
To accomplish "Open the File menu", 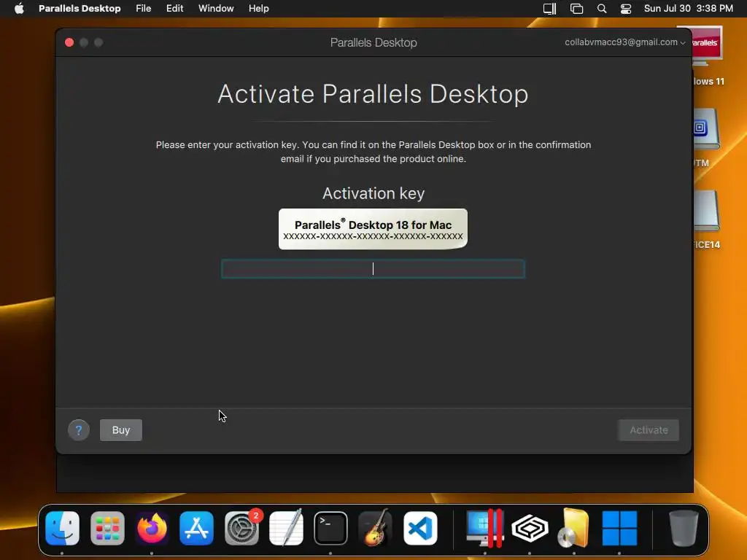I will (x=144, y=9).
